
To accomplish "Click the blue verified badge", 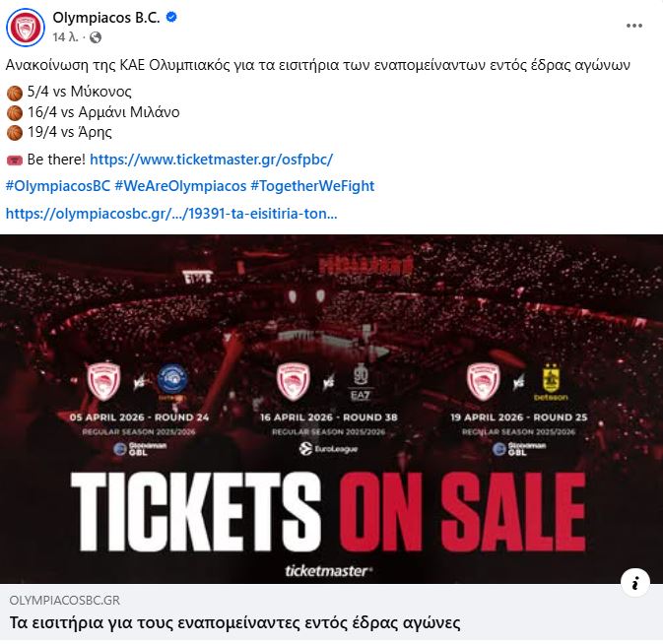I will (171, 18).
